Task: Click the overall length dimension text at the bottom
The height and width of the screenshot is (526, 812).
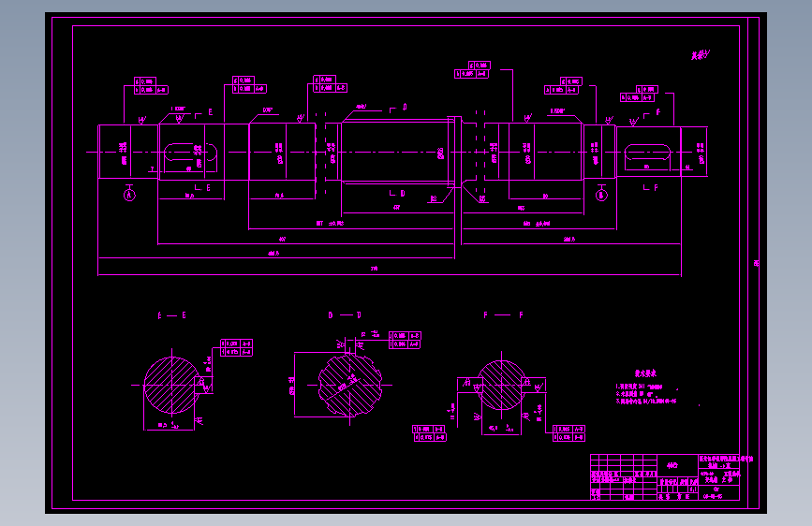Action: (374, 269)
